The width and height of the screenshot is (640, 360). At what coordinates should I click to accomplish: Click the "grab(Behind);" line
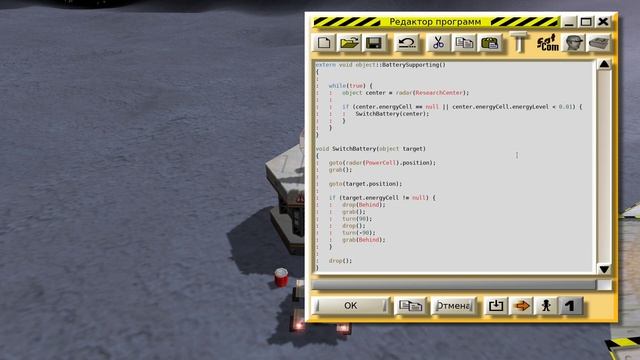pos(364,240)
